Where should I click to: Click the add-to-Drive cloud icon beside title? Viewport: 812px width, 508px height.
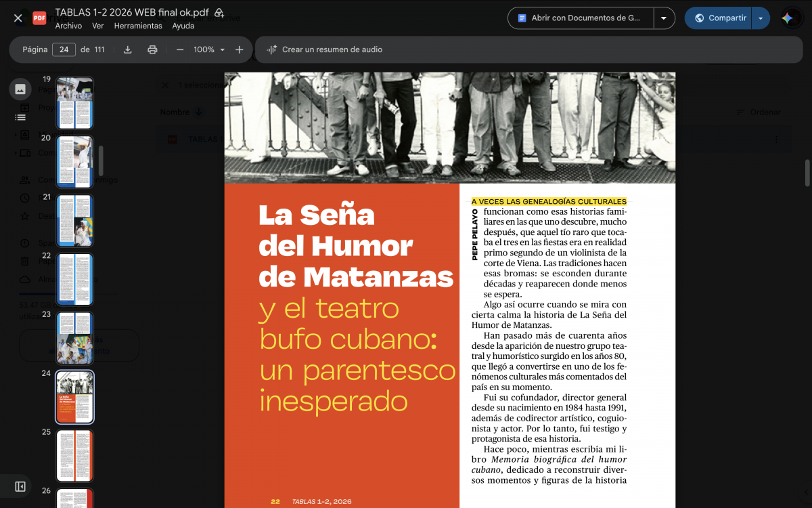coord(219,12)
